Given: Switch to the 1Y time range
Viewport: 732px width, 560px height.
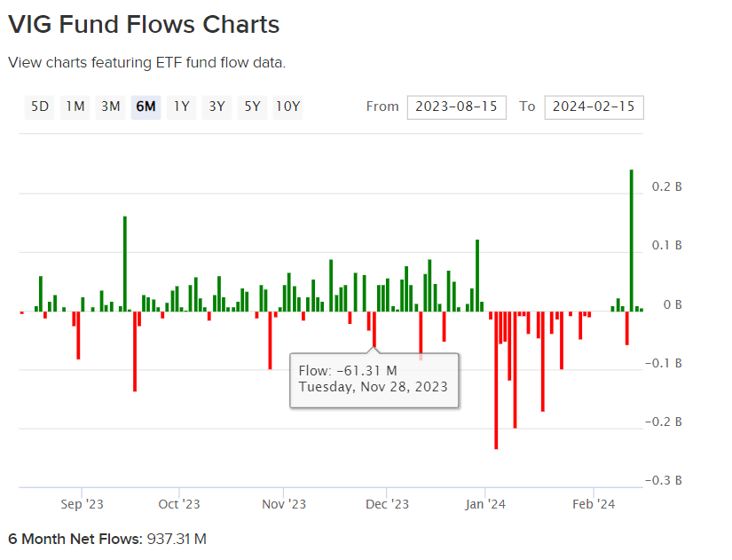Looking at the screenshot, I should coord(181,106).
